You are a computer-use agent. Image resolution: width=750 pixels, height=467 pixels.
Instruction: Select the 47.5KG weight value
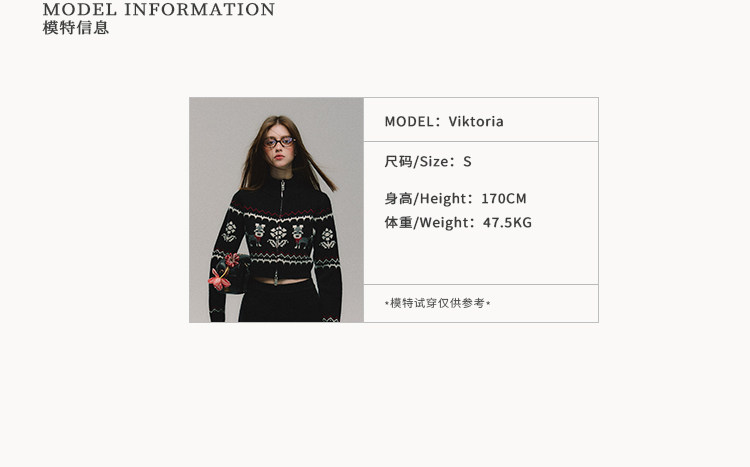[507, 222]
